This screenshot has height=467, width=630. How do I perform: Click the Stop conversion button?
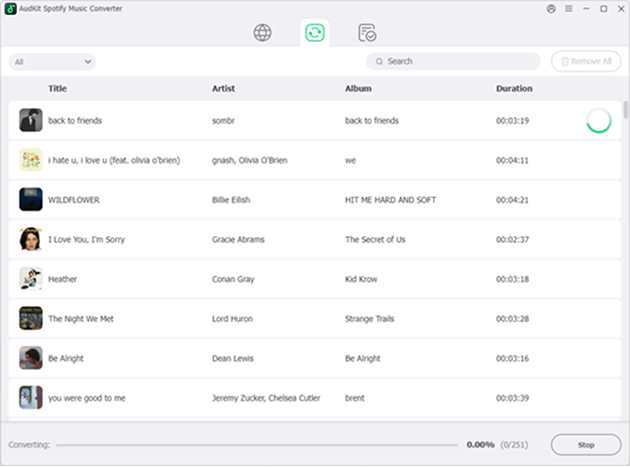click(586, 444)
